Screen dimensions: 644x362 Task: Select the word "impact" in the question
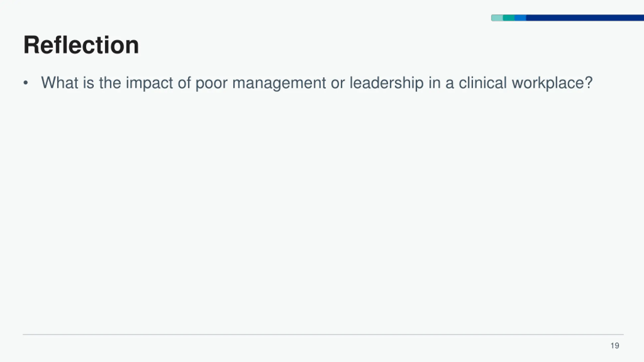(149, 83)
